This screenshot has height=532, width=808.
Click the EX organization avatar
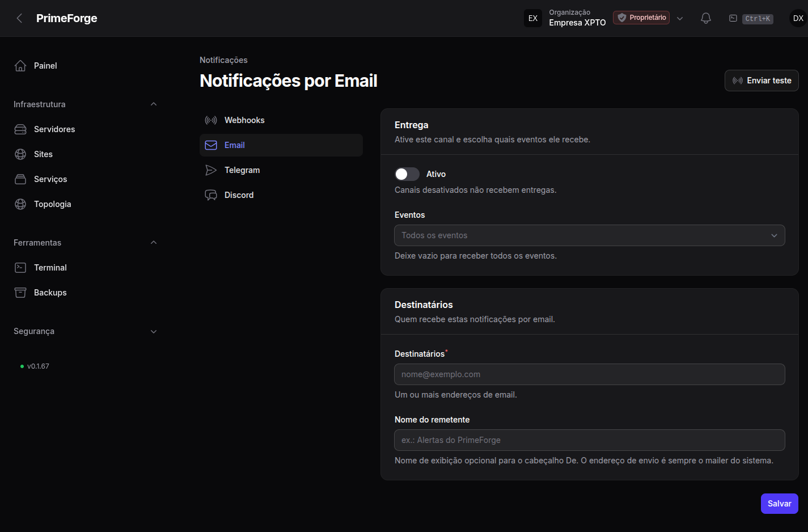tap(533, 18)
